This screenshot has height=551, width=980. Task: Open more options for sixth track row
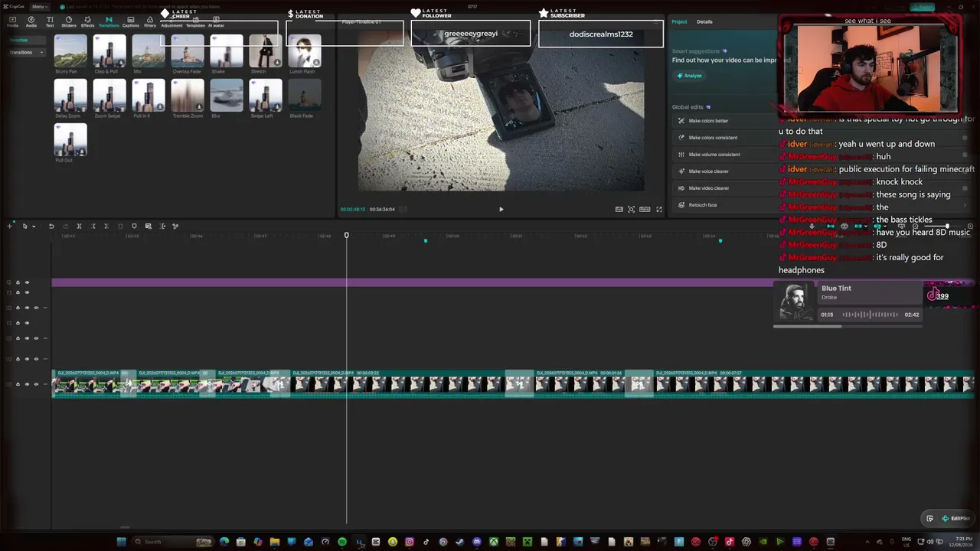45,359
